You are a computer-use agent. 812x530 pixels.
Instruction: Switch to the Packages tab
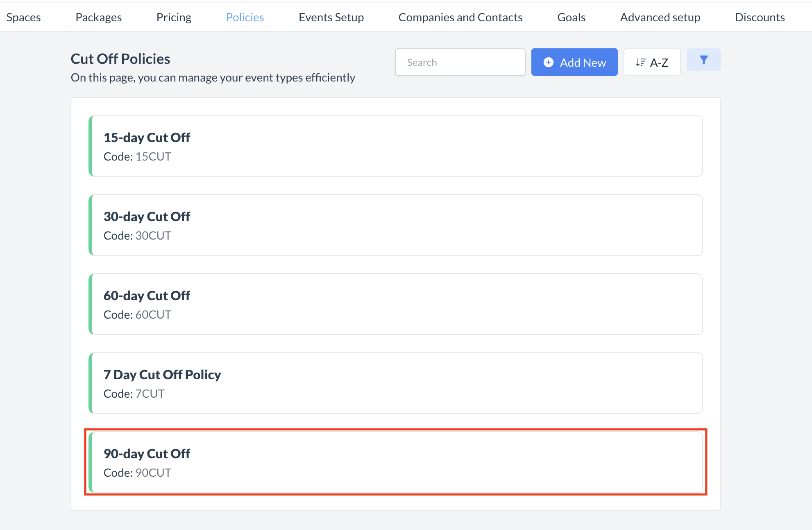tap(98, 17)
